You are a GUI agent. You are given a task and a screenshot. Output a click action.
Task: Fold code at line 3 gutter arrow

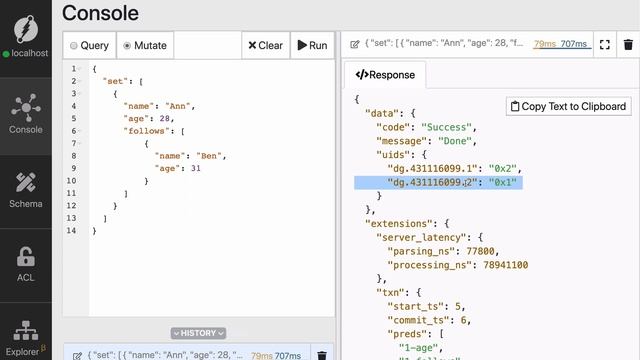coord(80,93)
